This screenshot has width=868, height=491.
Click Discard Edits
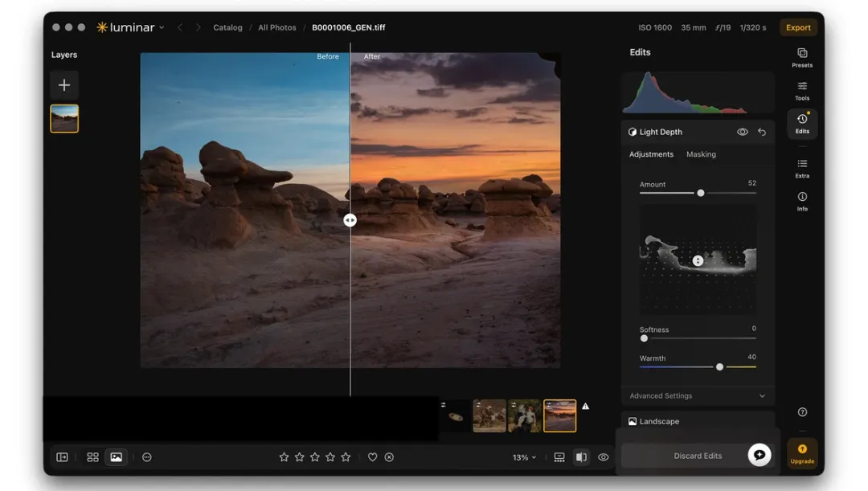click(x=698, y=456)
